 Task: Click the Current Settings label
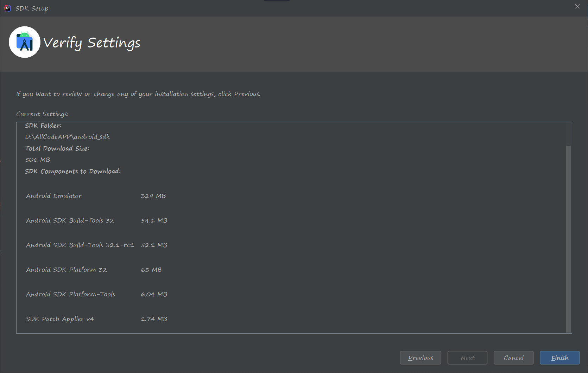pos(43,114)
